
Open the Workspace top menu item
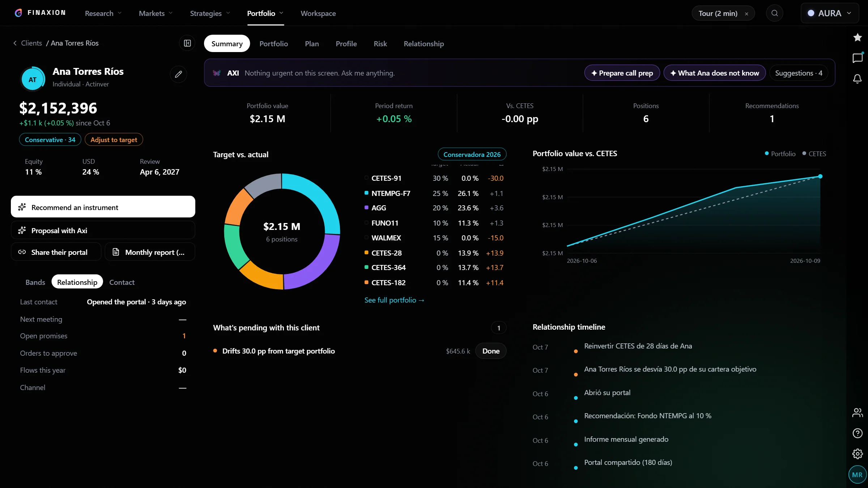tap(318, 13)
